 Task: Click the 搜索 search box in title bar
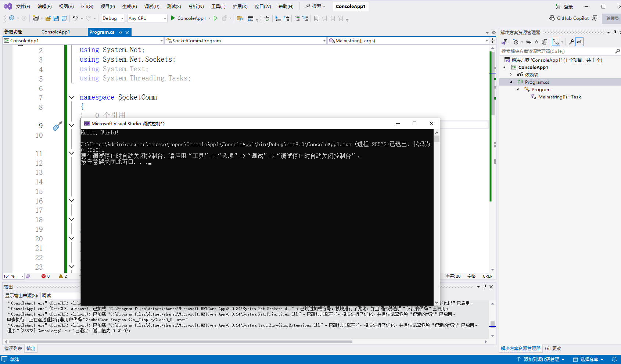[316, 6]
